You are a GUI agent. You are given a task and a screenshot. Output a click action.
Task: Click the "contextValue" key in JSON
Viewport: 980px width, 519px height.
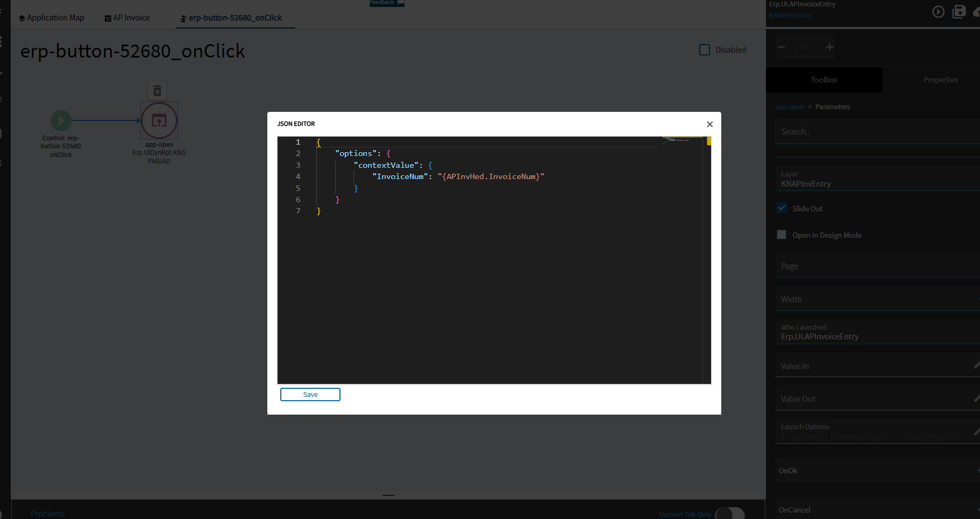point(386,165)
